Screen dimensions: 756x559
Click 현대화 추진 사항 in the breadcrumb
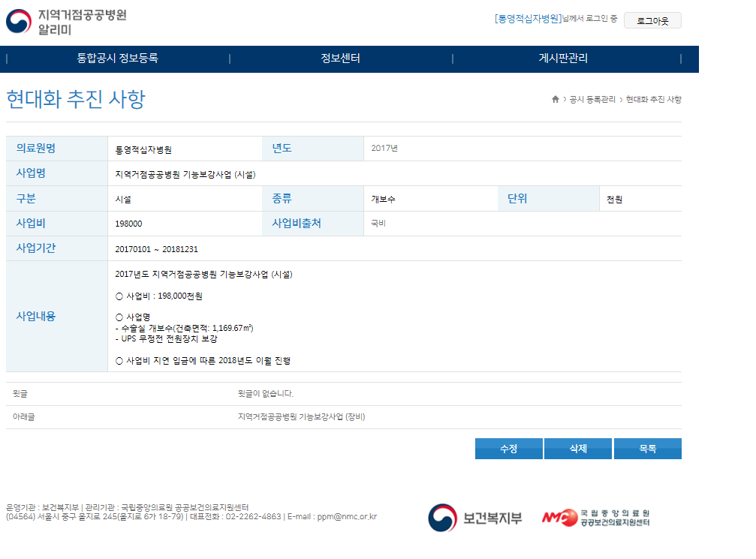pyautogui.click(x=653, y=99)
